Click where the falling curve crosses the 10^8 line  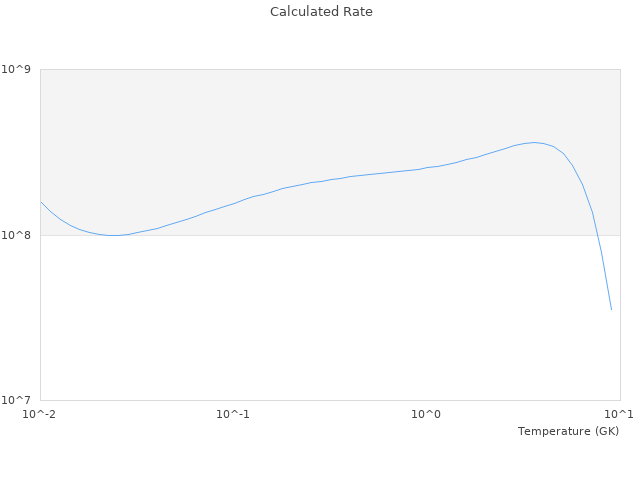(x=597, y=235)
